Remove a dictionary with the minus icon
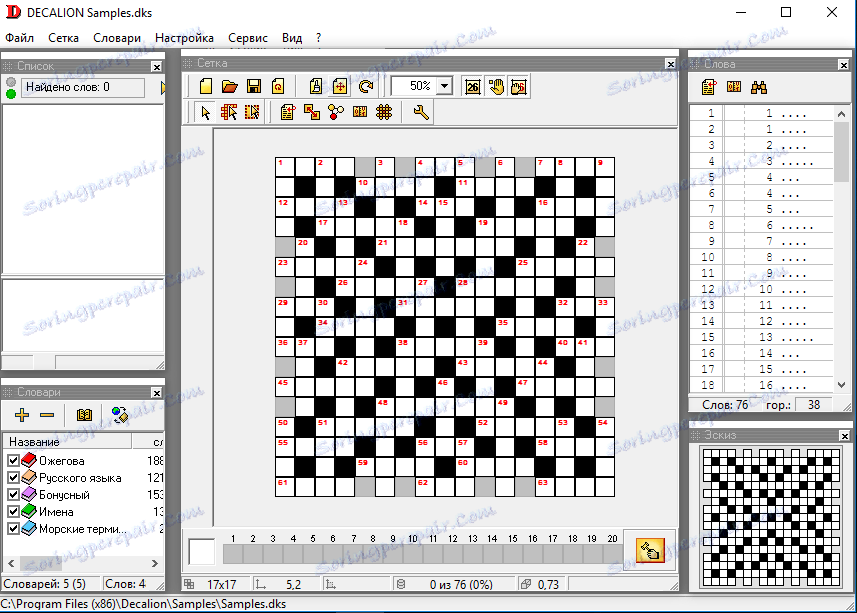857x613 pixels. coord(46,415)
